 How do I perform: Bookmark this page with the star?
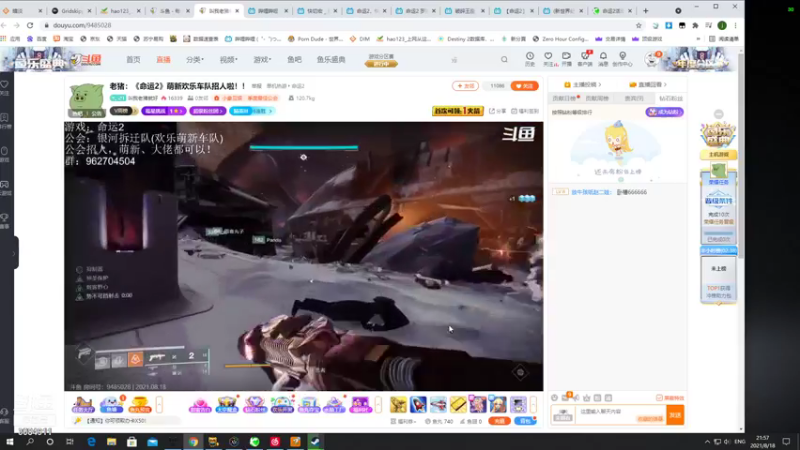638,25
